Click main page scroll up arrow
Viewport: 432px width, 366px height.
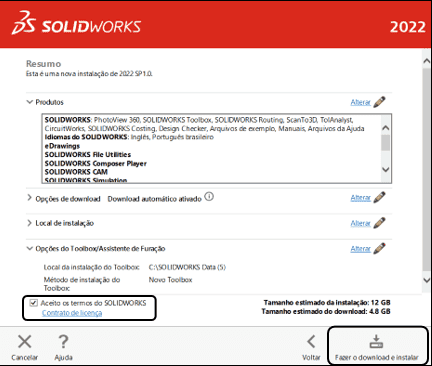[427, 61]
